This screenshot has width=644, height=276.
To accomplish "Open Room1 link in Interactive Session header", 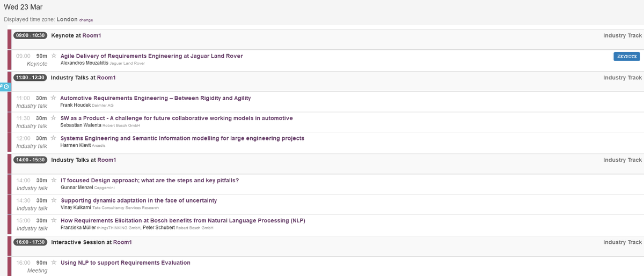I will pos(122,242).
